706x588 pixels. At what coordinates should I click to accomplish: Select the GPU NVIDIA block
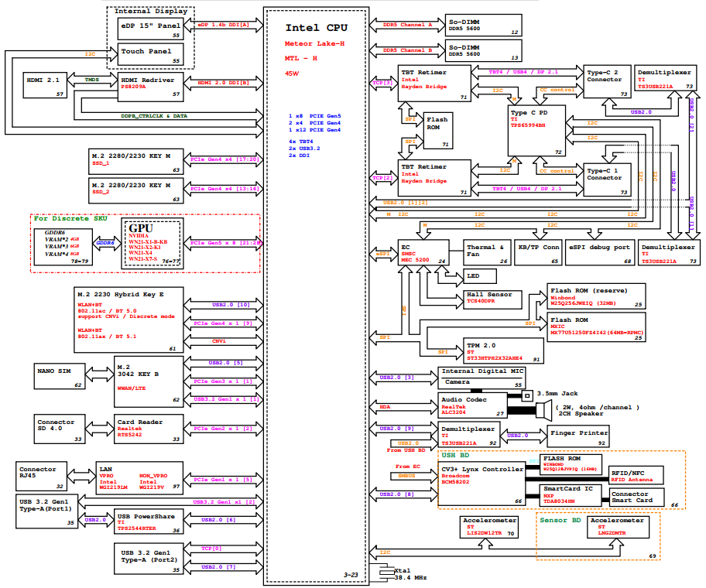153,244
